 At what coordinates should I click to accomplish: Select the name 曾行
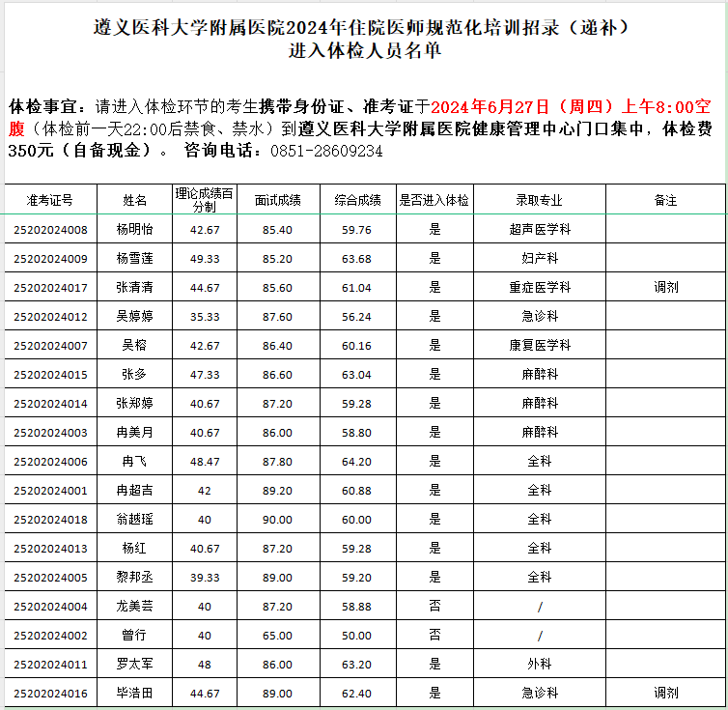pos(134,635)
